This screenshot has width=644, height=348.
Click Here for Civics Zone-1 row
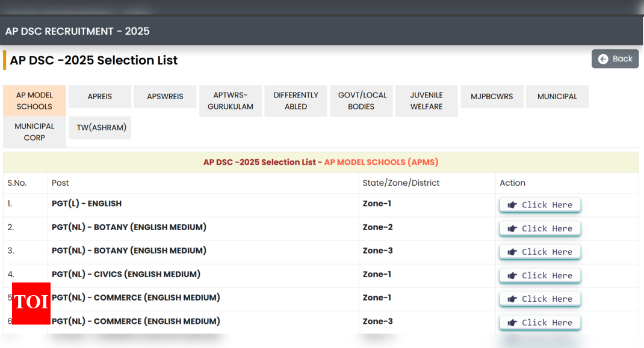(540, 276)
